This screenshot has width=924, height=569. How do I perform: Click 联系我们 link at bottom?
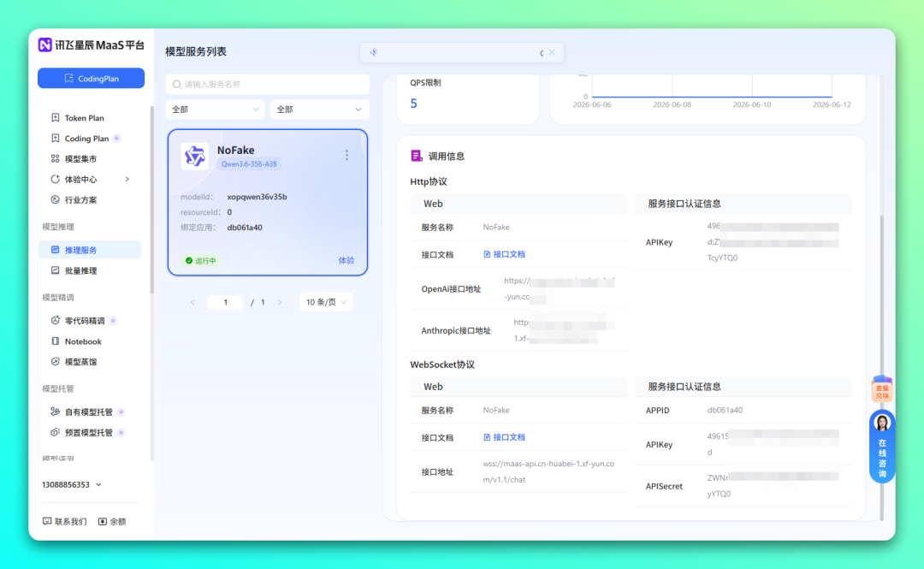[x=65, y=522]
